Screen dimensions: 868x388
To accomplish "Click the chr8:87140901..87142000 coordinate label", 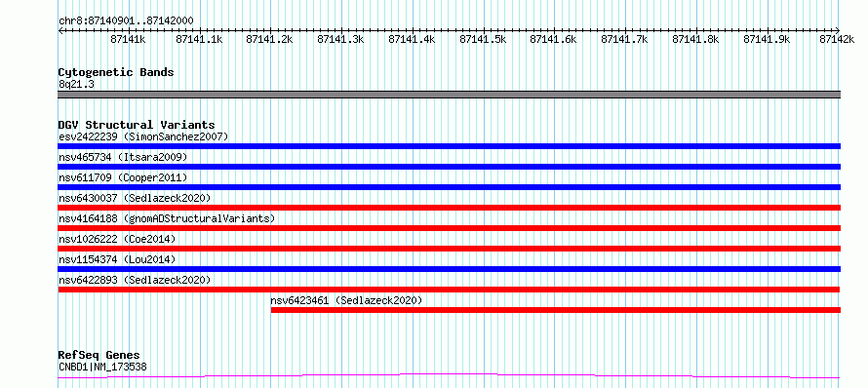I will (x=126, y=21).
